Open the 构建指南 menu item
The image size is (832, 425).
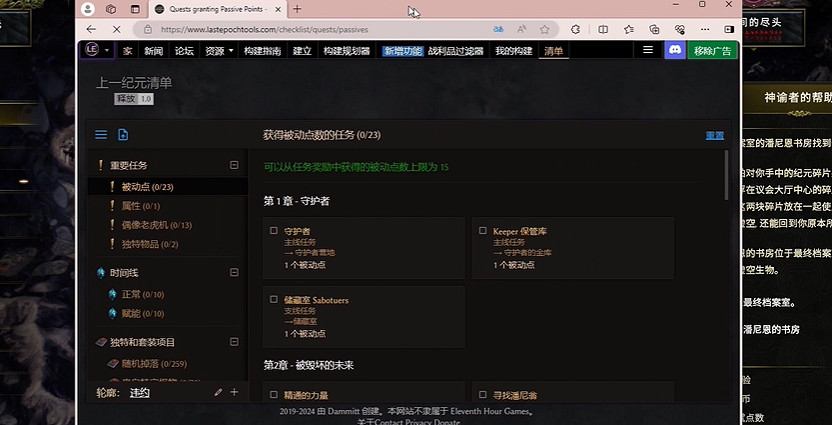pyautogui.click(x=262, y=51)
